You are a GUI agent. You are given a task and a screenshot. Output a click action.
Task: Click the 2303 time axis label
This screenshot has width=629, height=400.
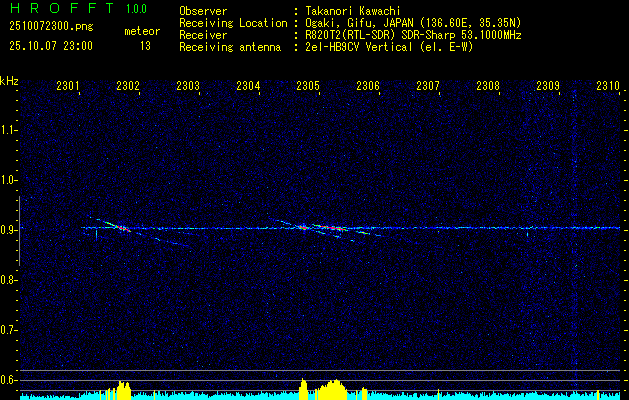[x=188, y=86]
